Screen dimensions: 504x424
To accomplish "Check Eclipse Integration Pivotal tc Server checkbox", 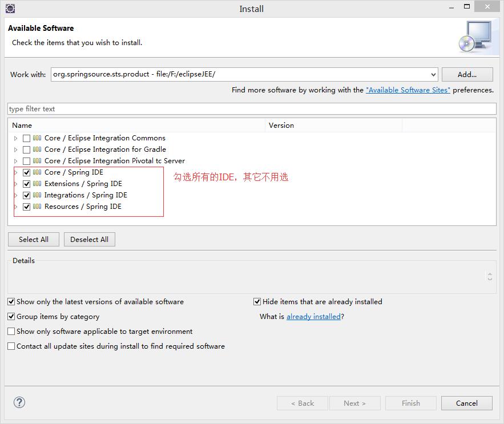I will click(27, 161).
